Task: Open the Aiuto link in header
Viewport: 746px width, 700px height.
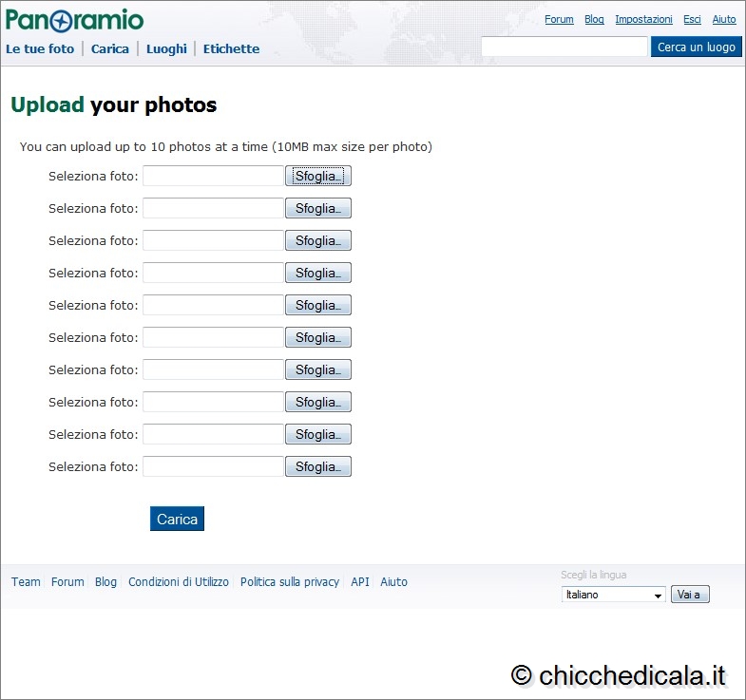Action: click(x=724, y=19)
